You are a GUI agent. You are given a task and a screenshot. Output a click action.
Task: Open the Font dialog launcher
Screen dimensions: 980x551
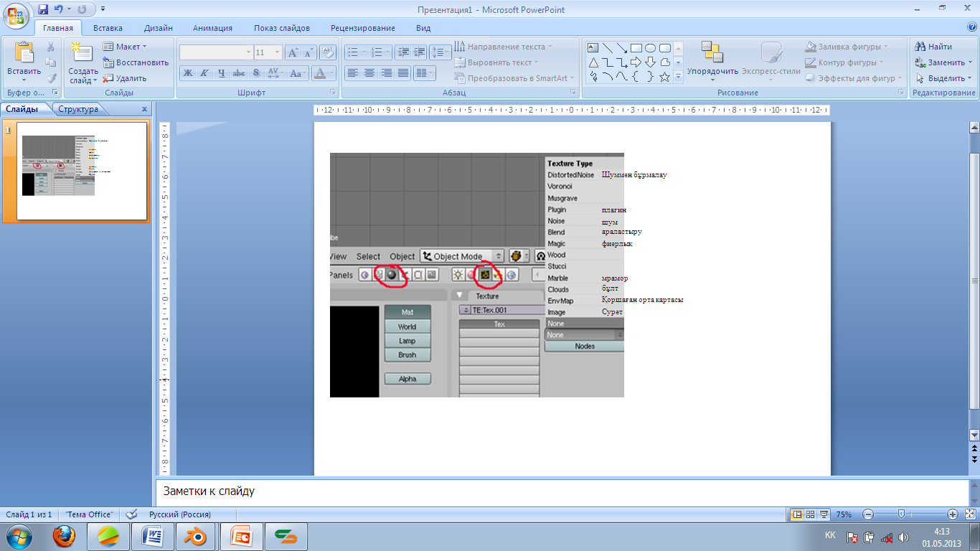[x=333, y=93]
